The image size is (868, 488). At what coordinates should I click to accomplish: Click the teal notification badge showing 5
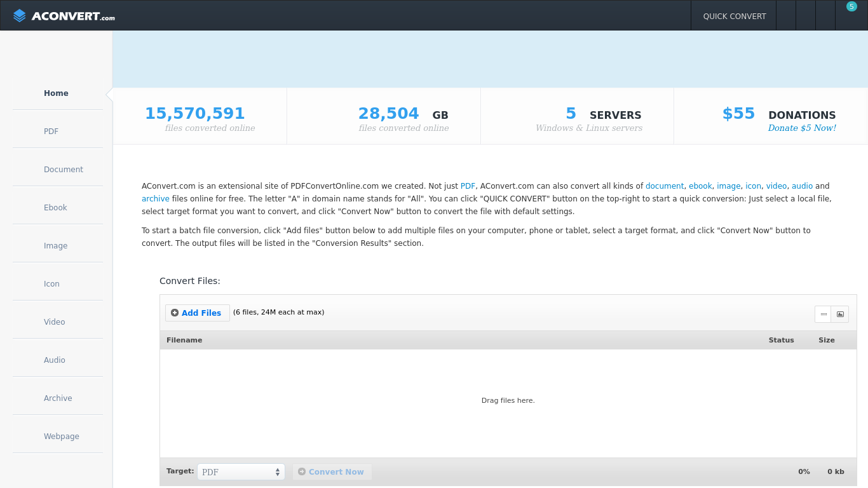point(851,6)
